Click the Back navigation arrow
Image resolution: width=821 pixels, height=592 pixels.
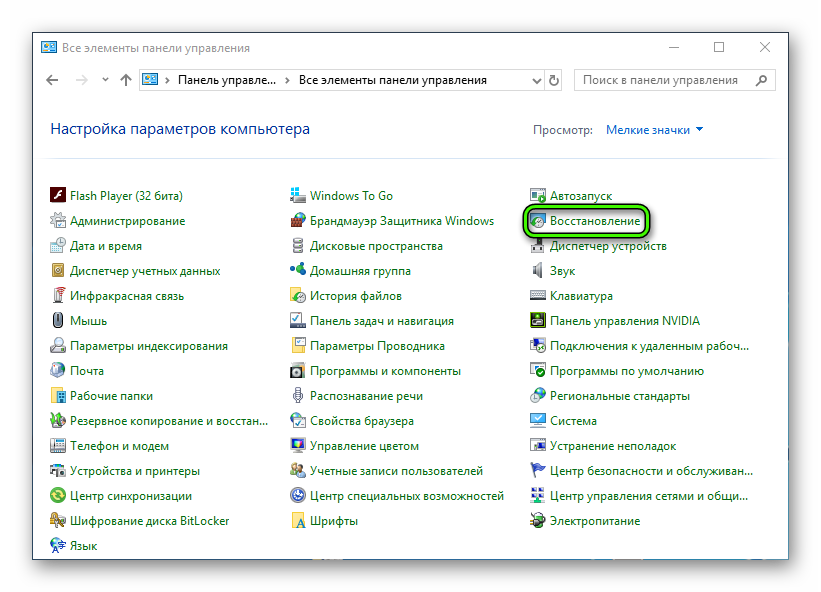click(x=52, y=80)
